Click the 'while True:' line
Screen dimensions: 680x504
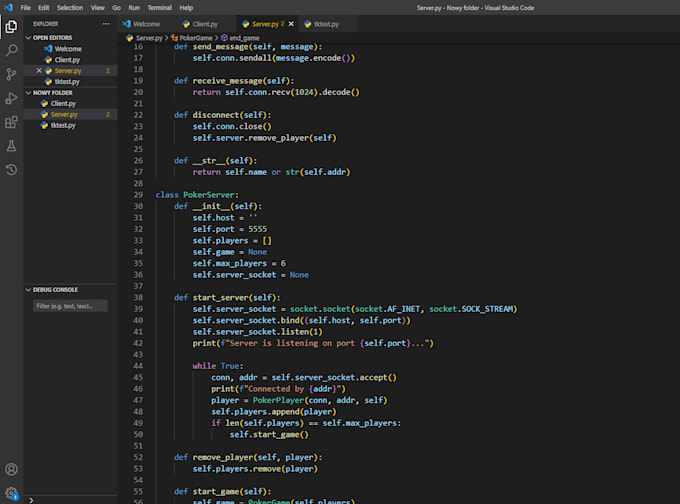pos(218,366)
